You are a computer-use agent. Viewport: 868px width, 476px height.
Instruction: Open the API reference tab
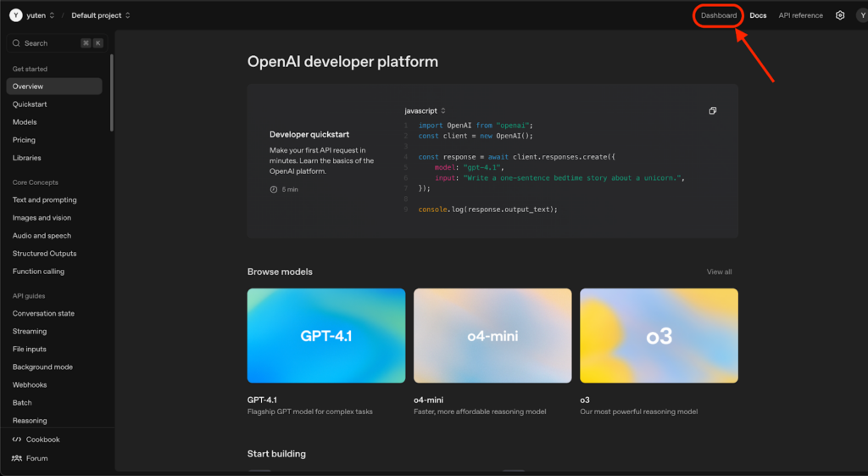[800, 15]
